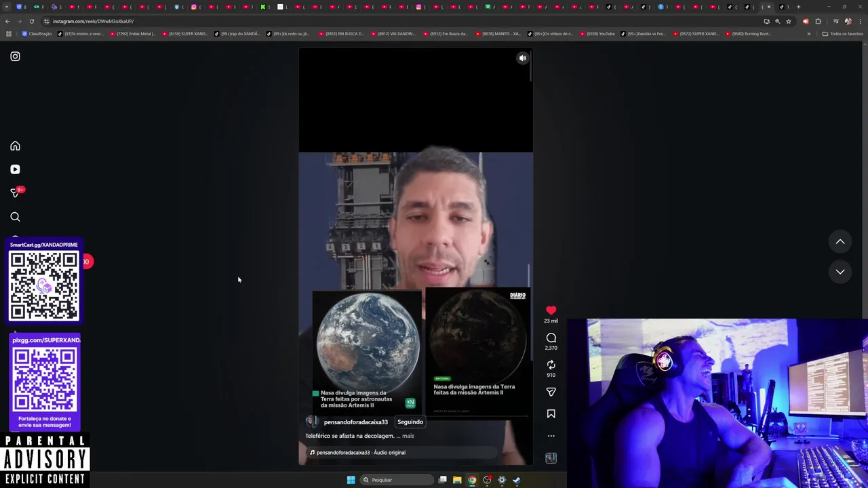Click the '23 mil' likes count
This screenshot has width=868, height=488.
[551, 321]
